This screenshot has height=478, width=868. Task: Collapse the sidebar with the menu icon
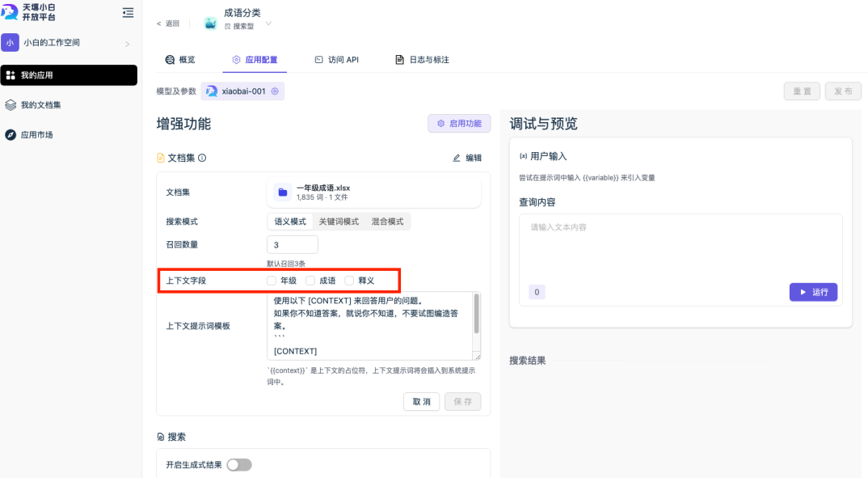pyautogui.click(x=128, y=12)
